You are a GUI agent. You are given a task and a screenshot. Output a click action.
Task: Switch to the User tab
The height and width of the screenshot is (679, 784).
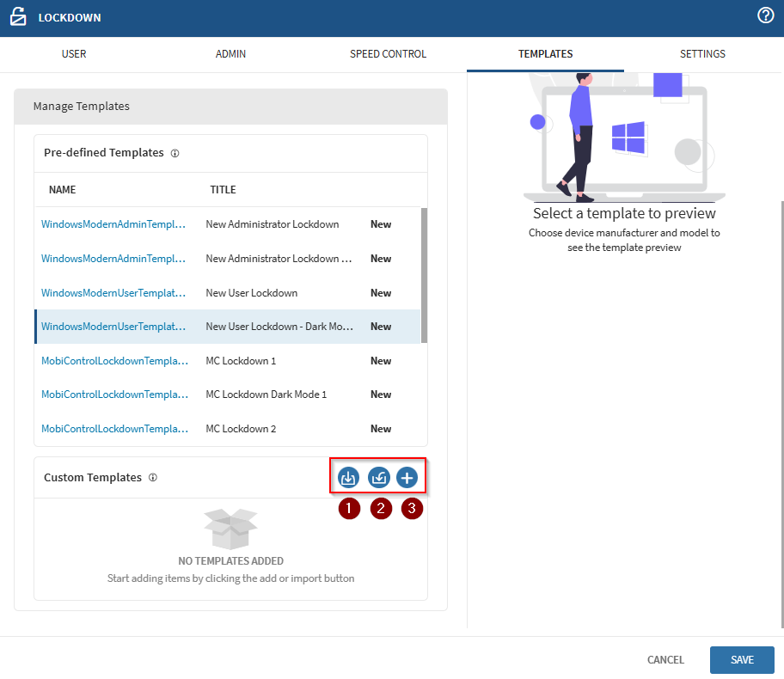(x=74, y=54)
